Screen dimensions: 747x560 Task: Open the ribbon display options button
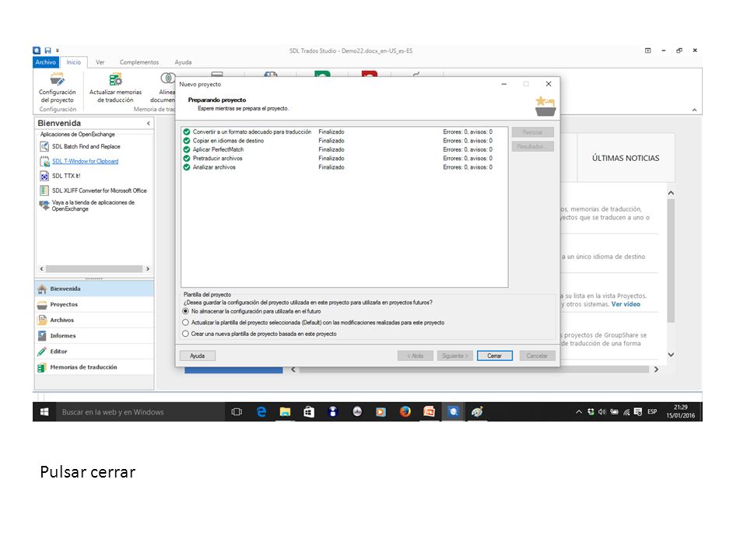point(648,51)
